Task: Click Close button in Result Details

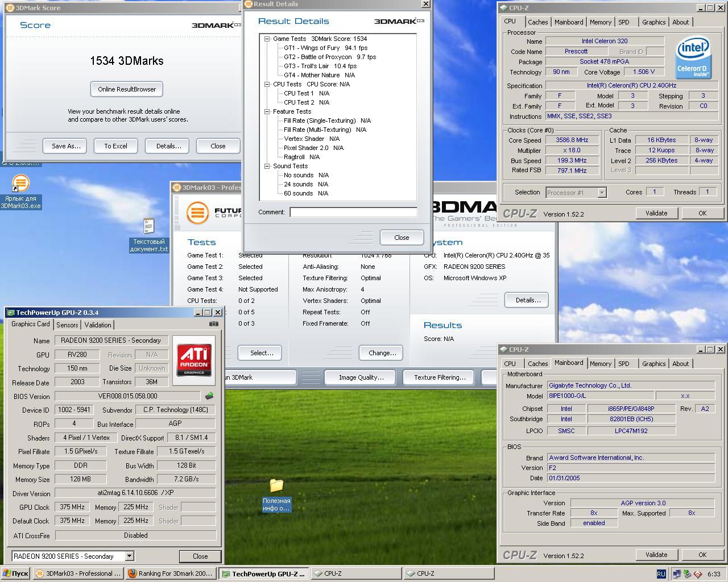Action: (x=402, y=238)
